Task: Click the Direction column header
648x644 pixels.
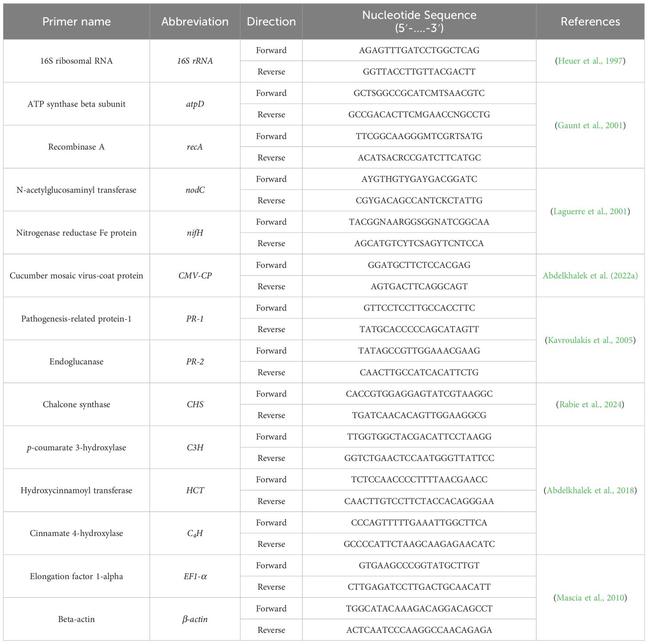Action: (x=271, y=22)
